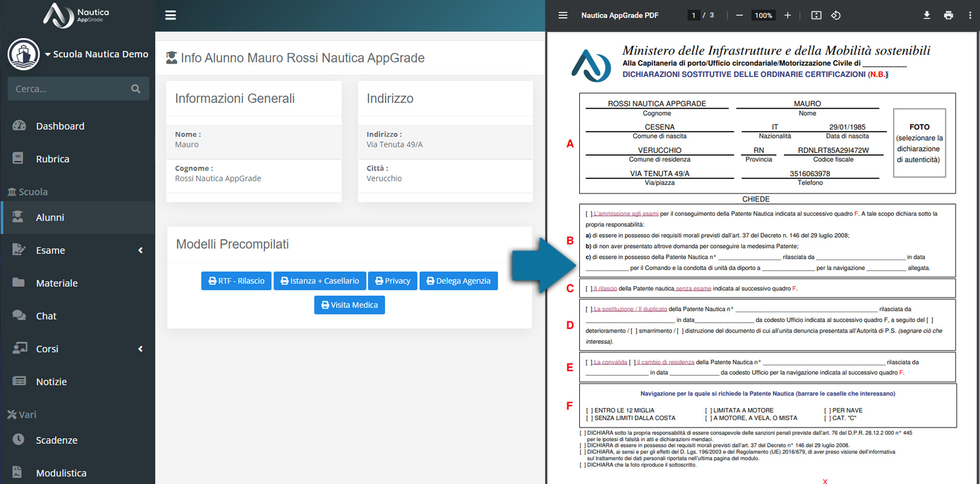Rotate the PDF counterclockwise
Image resolution: width=980 pixels, height=484 pixels.
pyautogui.click(x=836, y=15)
